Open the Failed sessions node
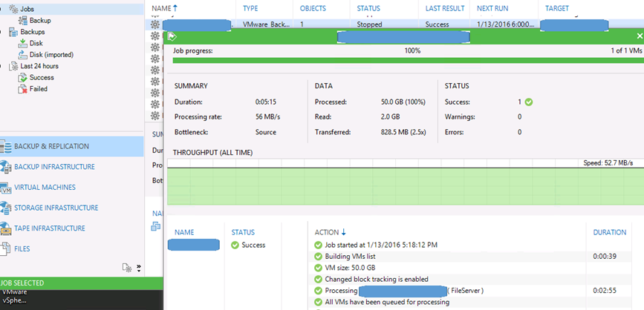This screenshot has height=310, width=644. click(x=38, y=89)
